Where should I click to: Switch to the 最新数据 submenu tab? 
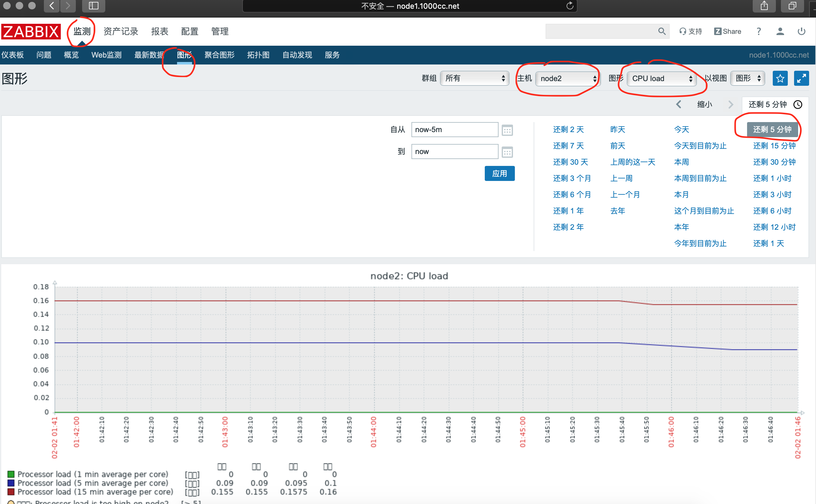(x=149, y=55)
